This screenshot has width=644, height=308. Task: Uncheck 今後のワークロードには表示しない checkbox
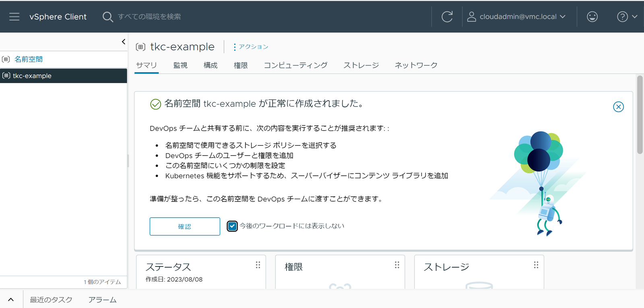232,226
